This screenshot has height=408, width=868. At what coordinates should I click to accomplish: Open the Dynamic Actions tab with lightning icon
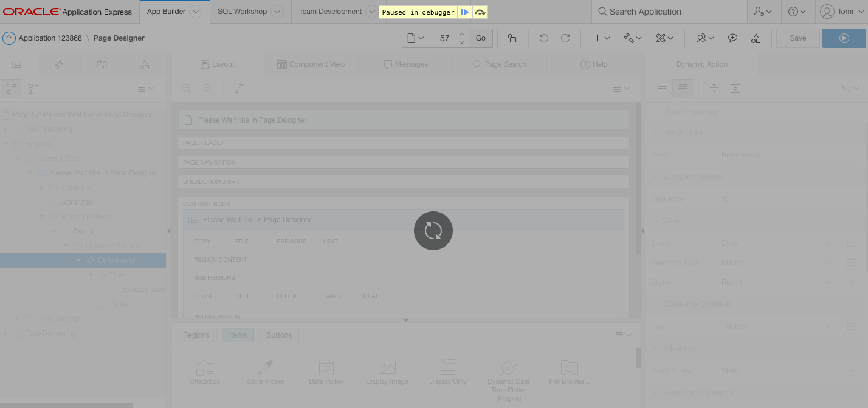59,64
